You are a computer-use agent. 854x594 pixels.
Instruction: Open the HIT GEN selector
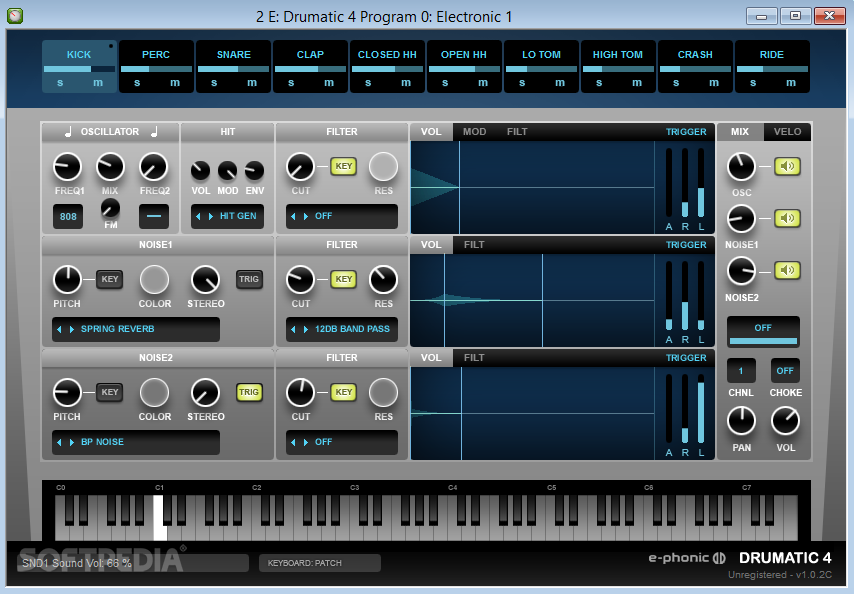click(x=227, y=216)
